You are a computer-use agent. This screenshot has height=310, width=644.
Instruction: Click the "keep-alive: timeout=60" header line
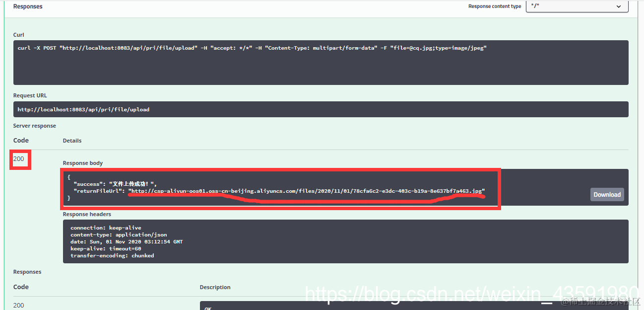(x=106, y=248)
